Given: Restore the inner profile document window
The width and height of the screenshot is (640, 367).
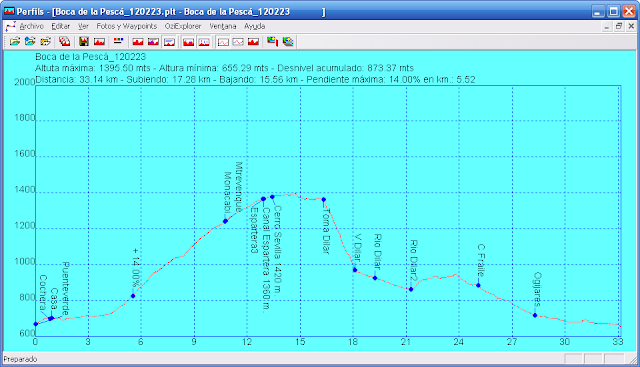Looking at the screenshot, I should pos(619,27).
